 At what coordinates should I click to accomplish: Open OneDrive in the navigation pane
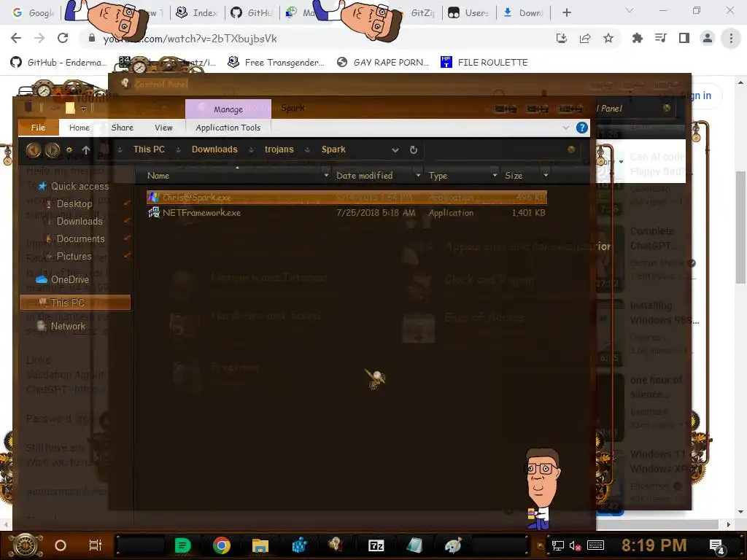click(x=63, y=279)
